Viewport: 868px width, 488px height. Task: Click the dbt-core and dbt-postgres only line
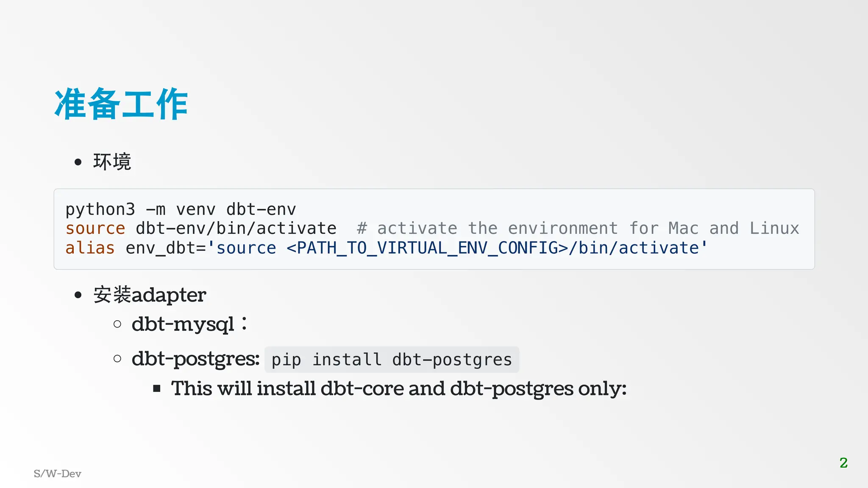[398, 388]
